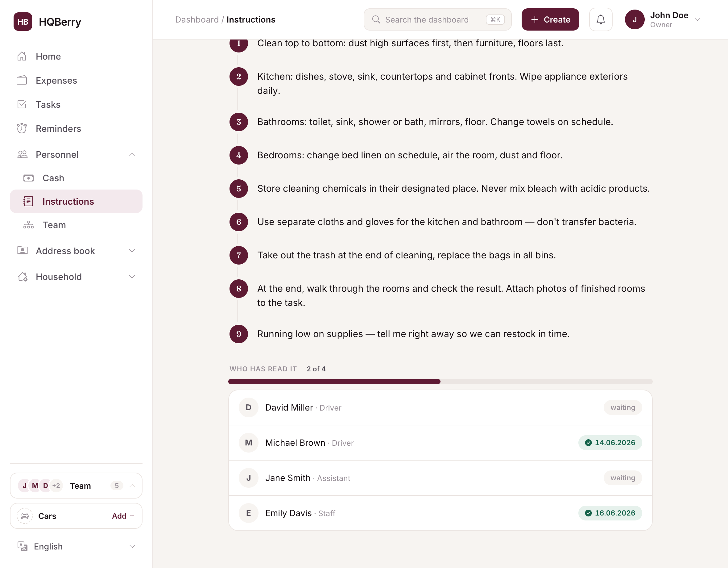Image resolution: width=728 pixels, height=568 pixels.
Task: Click Jane Smith's waiting status pill
Action: tap(623, 478)
